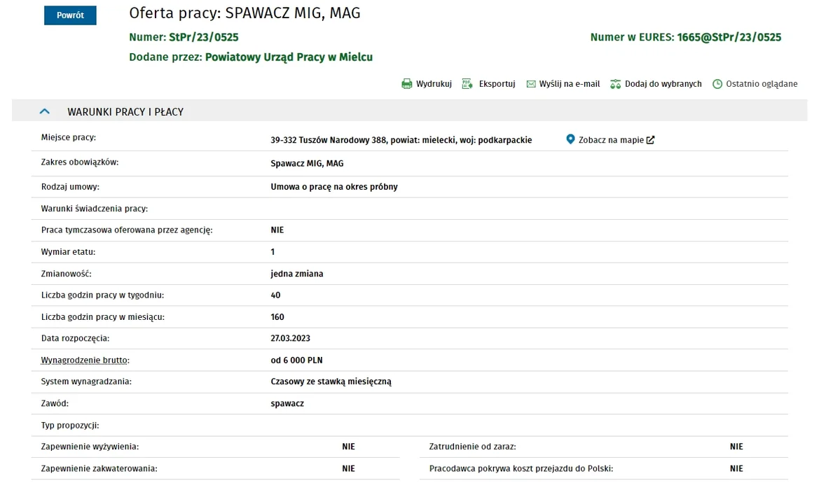This screenshot has height=504, width=826.
Task: Click the printer icon next to Wydrukuj
Action: pos(406,84)
